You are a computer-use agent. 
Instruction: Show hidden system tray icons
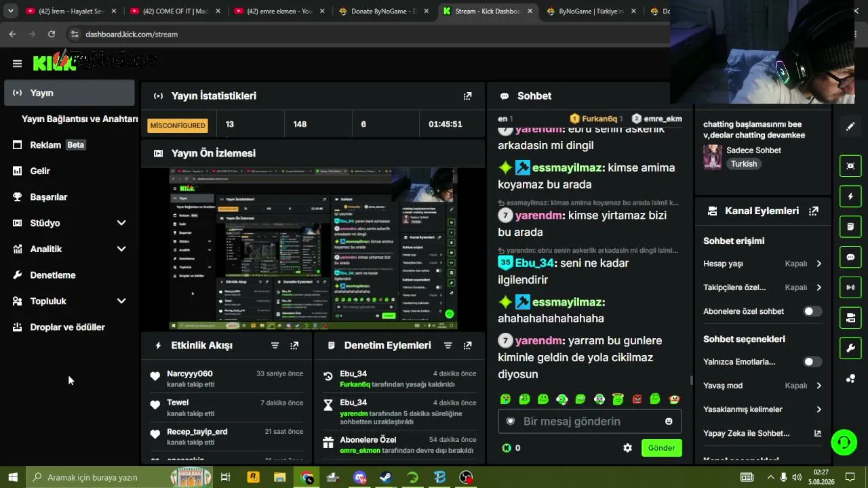point(770,477)
